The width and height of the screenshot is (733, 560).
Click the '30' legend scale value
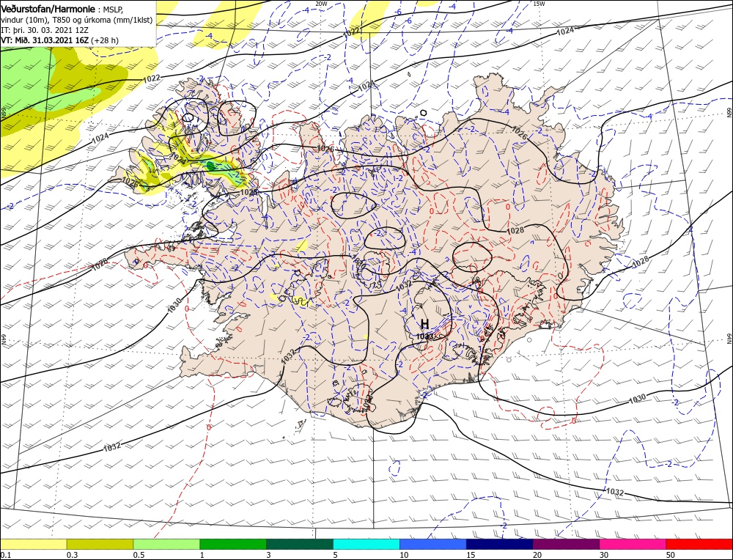point(604,555)
